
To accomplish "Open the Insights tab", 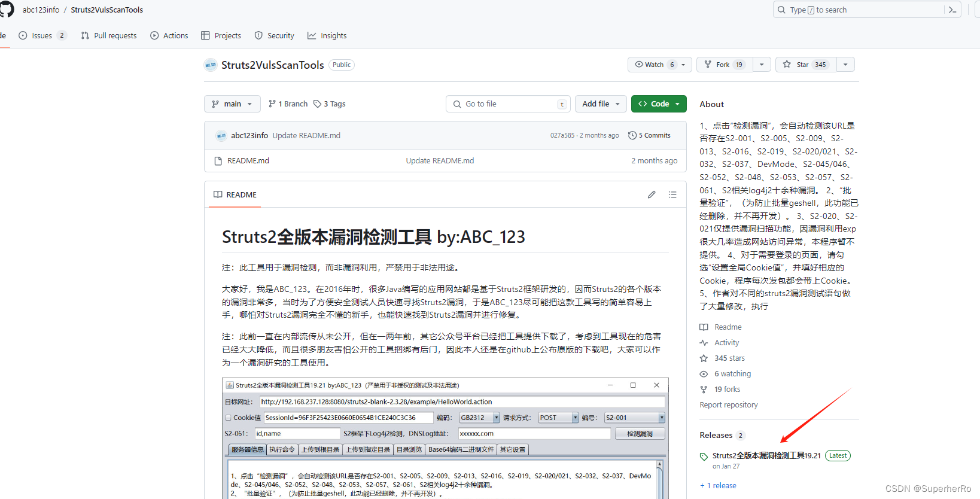I will (327, 36).
